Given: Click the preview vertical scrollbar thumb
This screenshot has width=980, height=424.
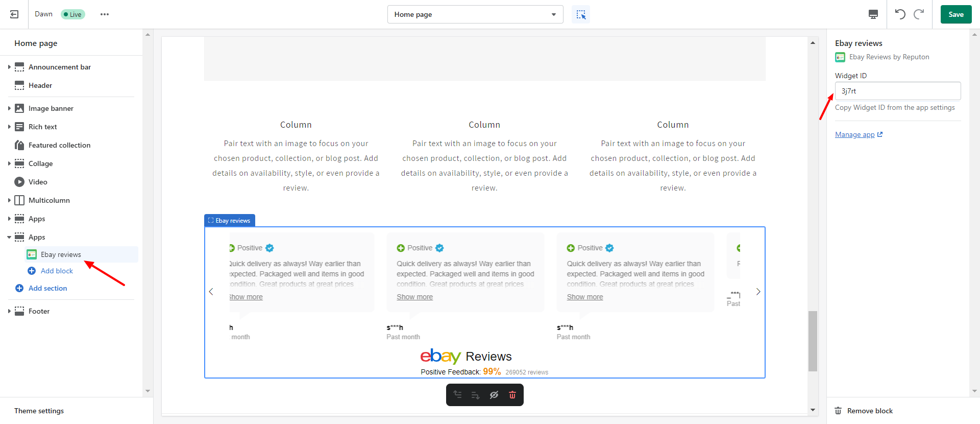Looking at the screenshot, I should click(813, 341).
